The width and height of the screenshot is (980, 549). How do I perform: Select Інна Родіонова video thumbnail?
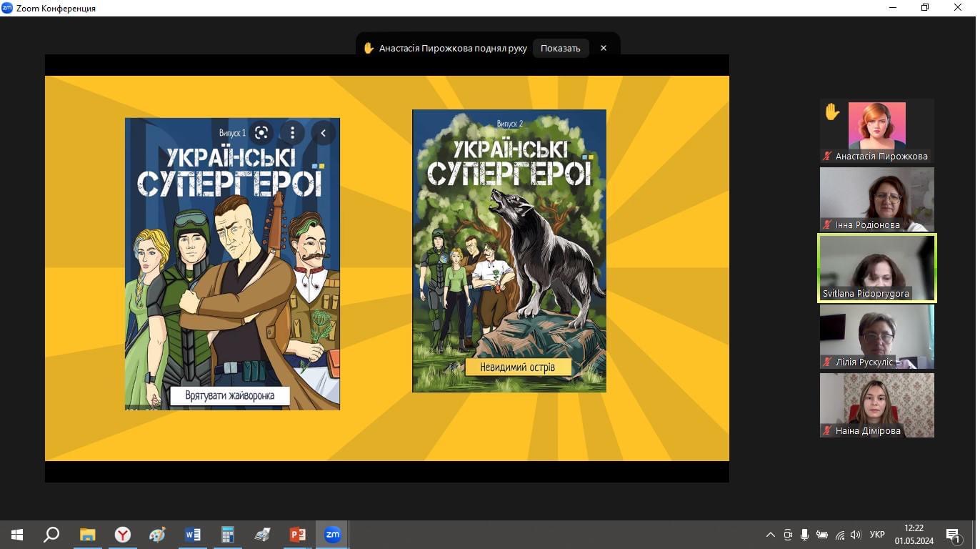[x=877, y=199]
